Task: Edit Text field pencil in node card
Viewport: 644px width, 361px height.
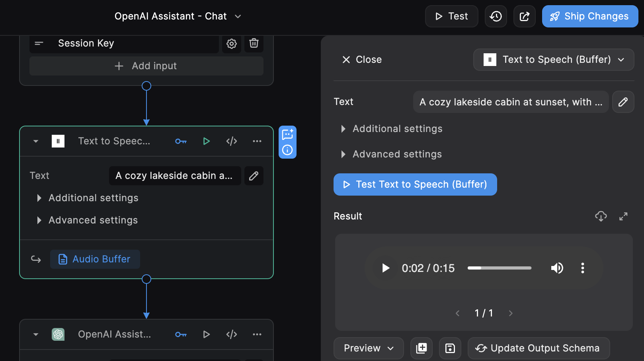Action: [x=254, y=176]
